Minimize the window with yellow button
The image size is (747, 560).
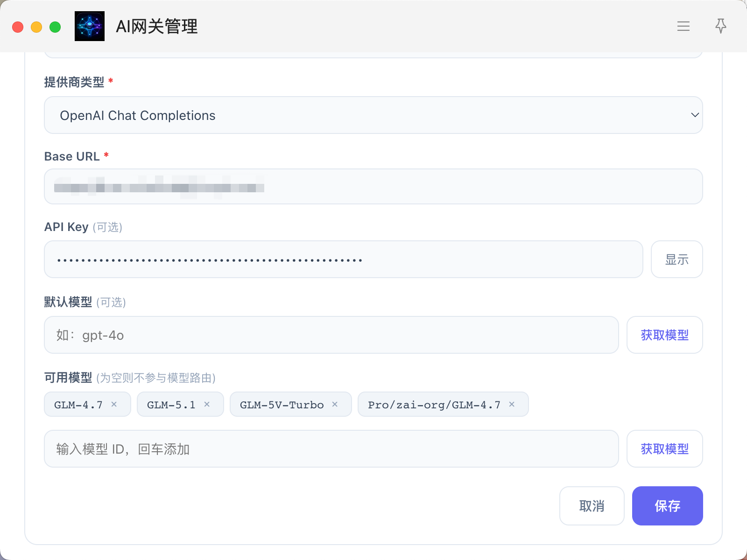point(36,27)
